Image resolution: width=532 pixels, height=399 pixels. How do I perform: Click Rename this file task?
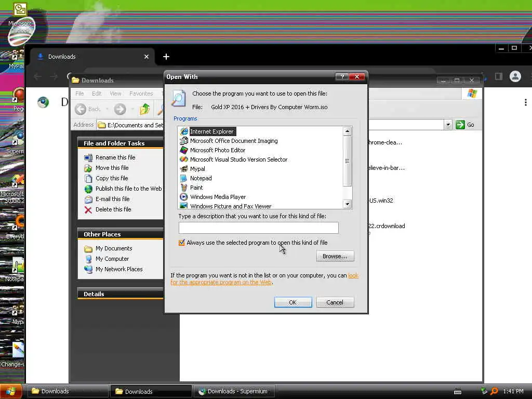point(115,157)
